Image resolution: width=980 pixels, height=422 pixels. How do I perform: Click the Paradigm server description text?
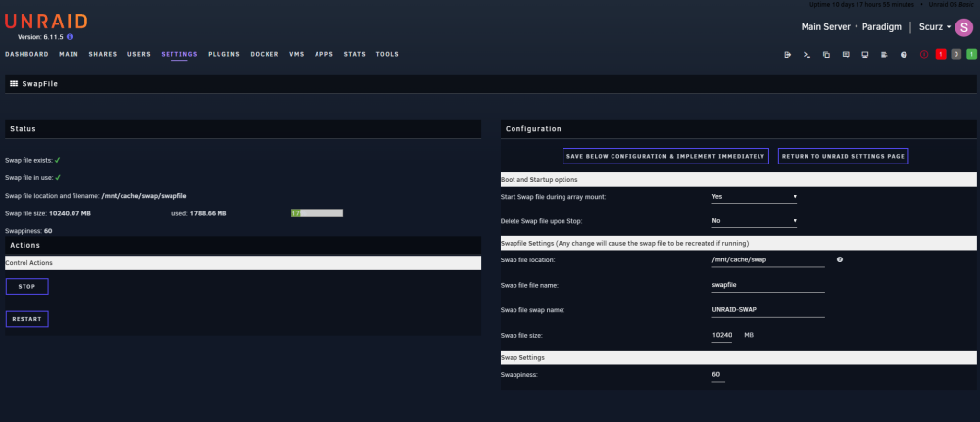(882, 27)
